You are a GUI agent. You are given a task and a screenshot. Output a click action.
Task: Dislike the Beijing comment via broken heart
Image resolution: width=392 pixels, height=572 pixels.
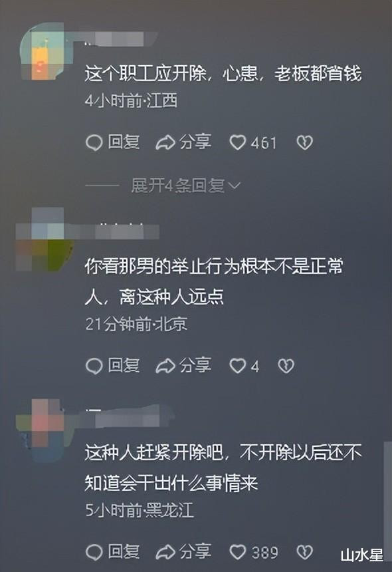[286, 366]
